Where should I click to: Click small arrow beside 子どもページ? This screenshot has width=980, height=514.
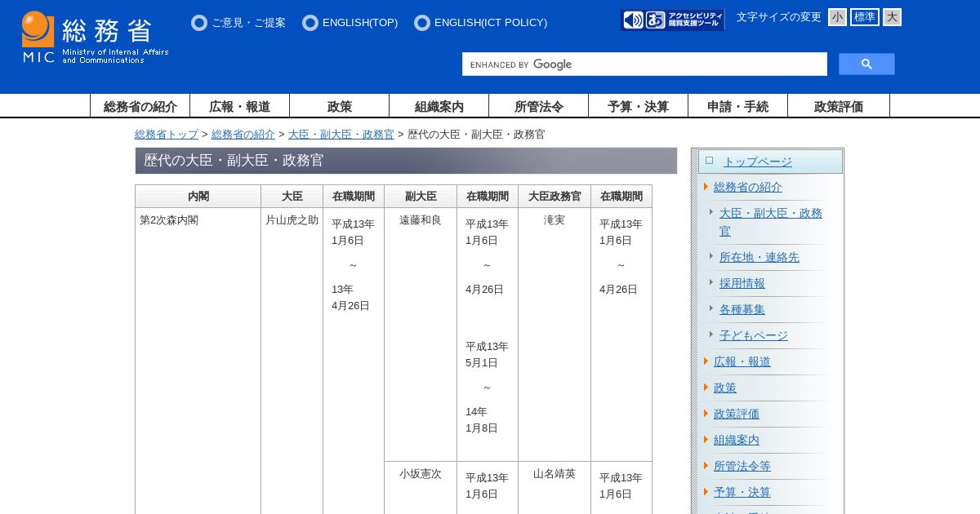point(711,335)
